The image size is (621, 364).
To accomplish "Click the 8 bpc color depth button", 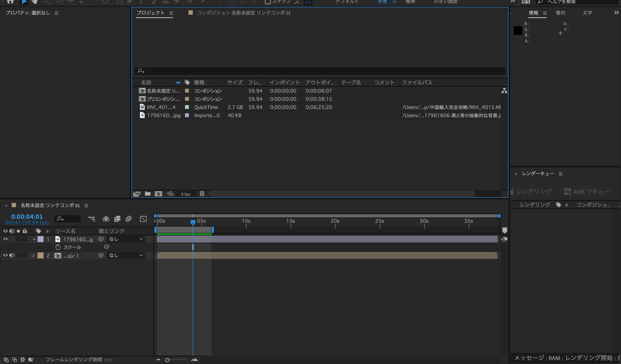I will (x=186, y=194).
